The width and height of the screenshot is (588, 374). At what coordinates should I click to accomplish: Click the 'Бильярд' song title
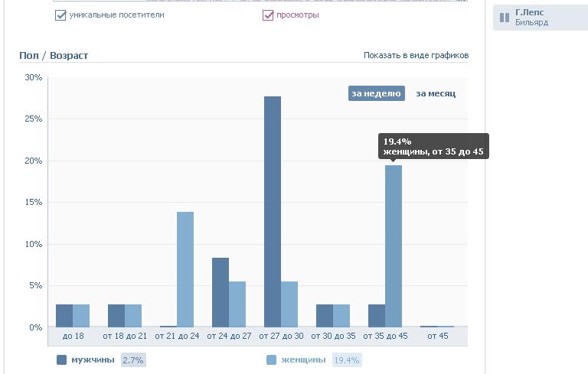[x=531, y=23]
